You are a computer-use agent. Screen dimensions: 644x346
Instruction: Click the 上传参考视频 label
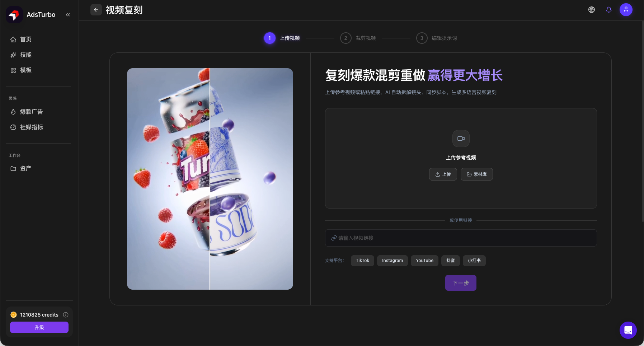[461, 158]
